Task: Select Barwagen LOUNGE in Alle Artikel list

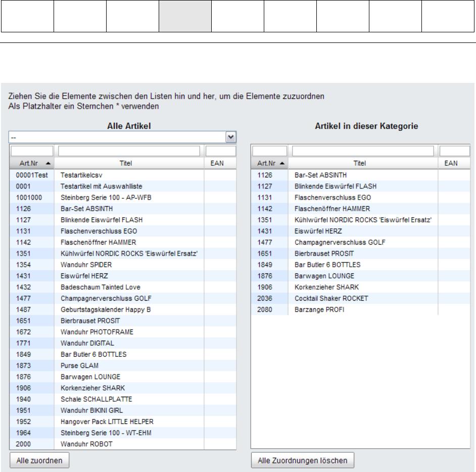Action: point(123,377)
